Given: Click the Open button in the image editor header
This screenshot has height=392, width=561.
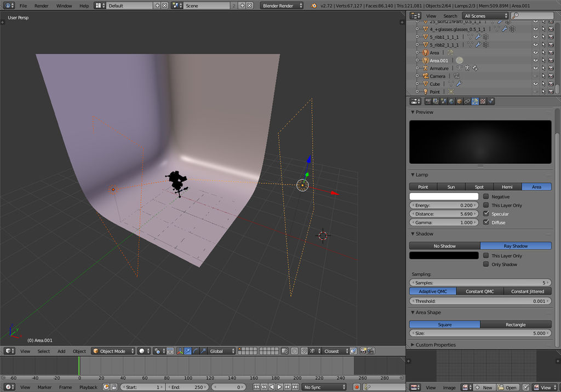Looking at the screenshot, I should (x=507, y=388).
